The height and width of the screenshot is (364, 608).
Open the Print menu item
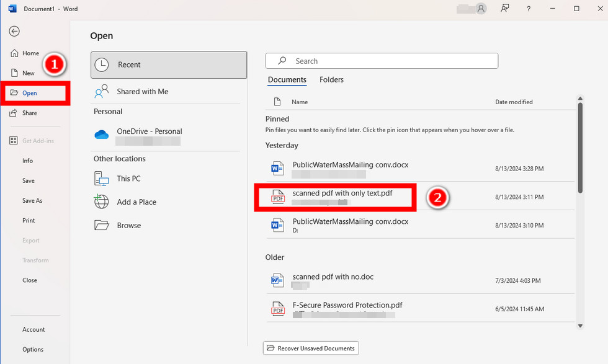point(27,220)
